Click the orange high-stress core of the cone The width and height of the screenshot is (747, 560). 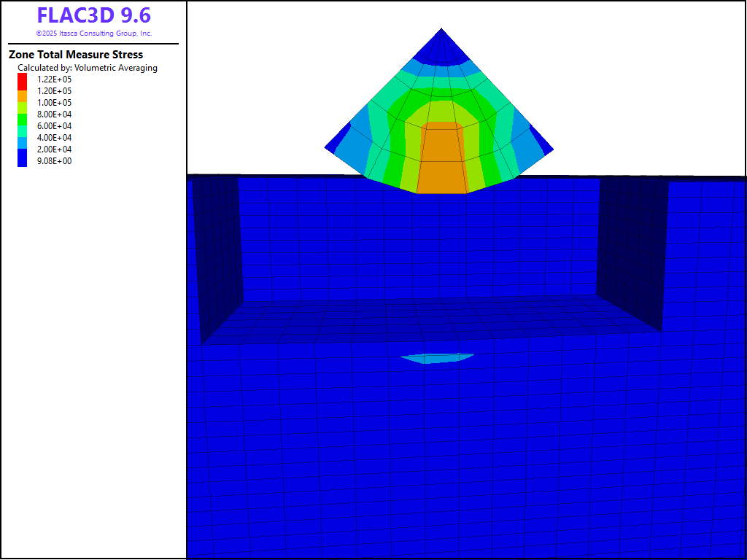coord(441,160)
